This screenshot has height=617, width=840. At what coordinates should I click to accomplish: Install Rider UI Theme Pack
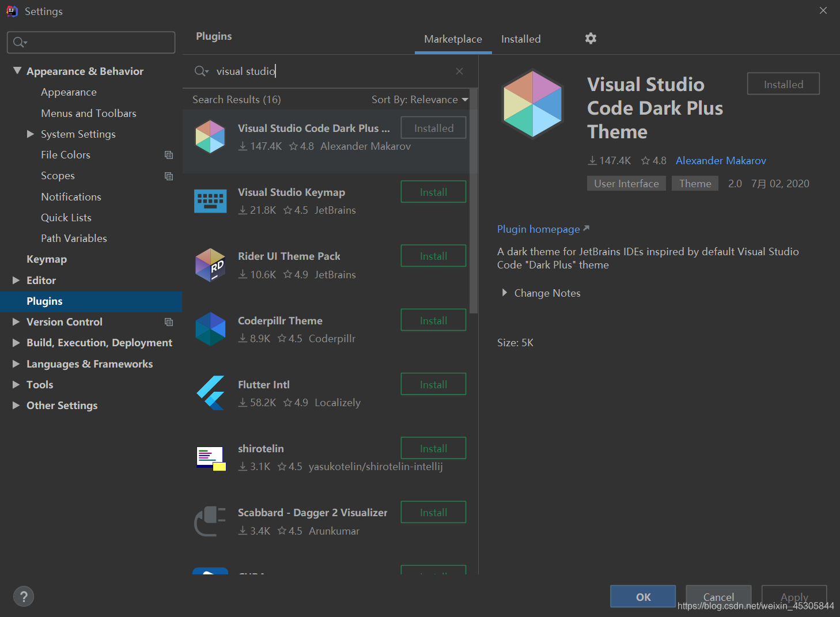(x=433, y=256)
